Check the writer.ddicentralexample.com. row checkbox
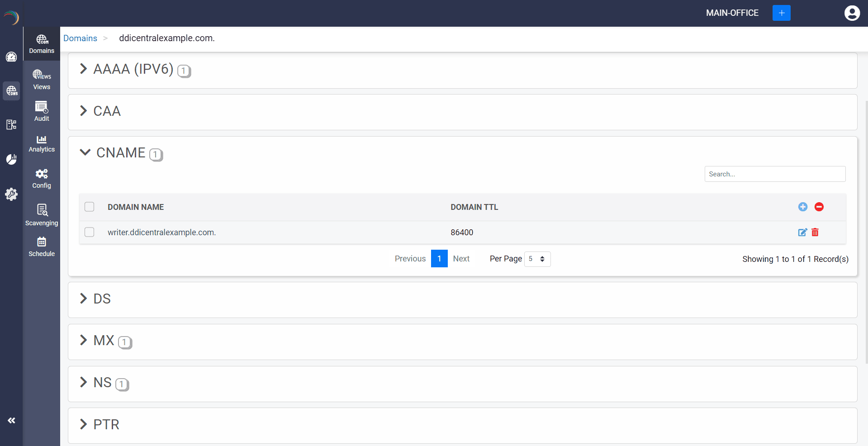The height and width of the screenshot is (446, 868). click(x=90, y=232)
